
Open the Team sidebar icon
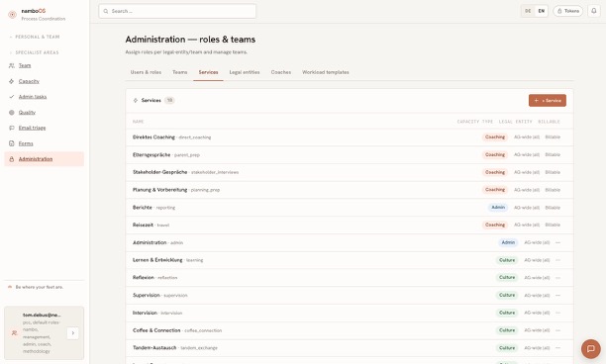pyautogui.click(x=12, y=65)
